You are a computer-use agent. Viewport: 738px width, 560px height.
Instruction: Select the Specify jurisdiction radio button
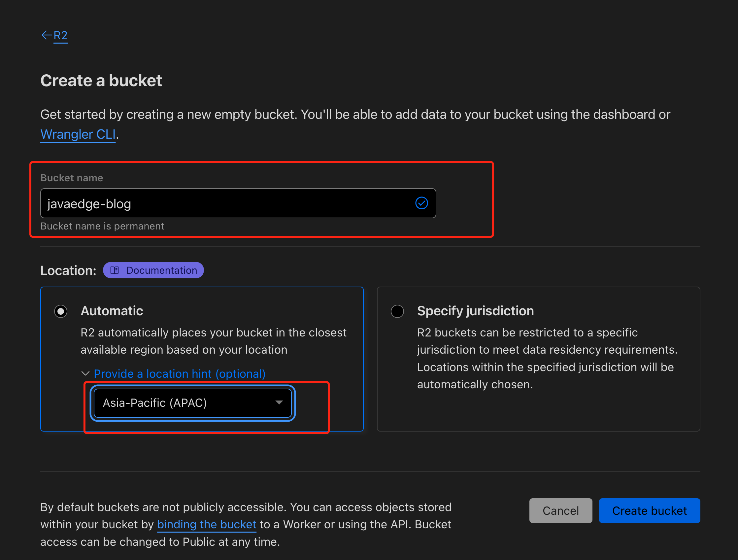(397, 311)
